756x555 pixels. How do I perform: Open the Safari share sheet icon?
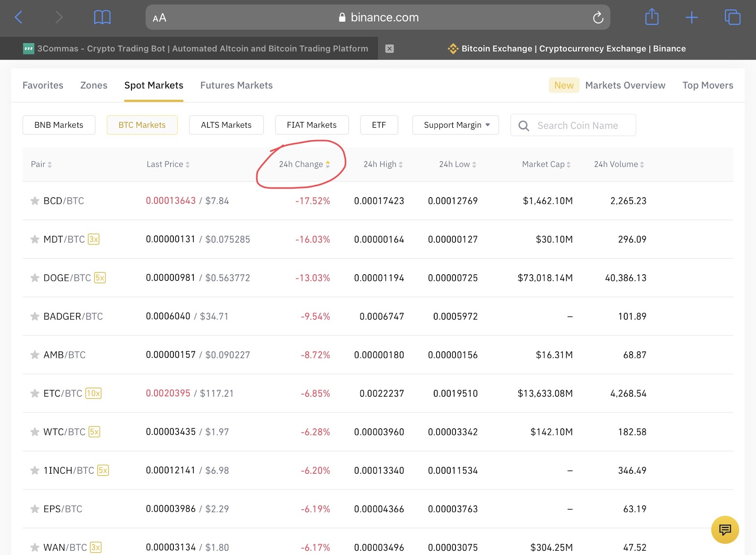point(652,17)
